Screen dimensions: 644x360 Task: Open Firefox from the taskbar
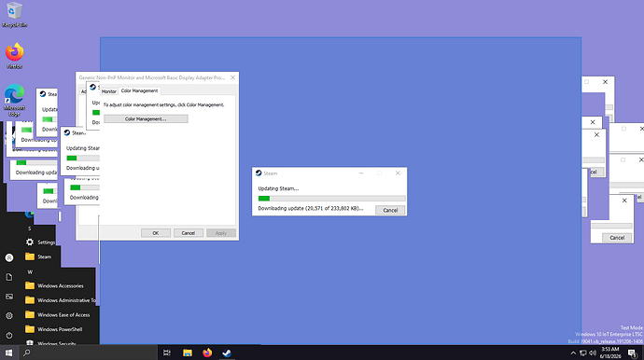[x=207, y=353]
